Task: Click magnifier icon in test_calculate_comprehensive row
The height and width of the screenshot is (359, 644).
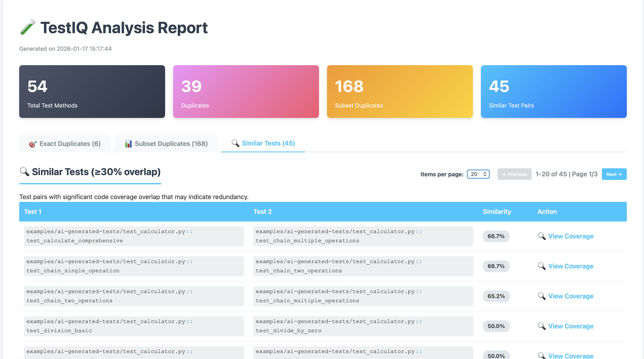Action: tap(541, 236)
